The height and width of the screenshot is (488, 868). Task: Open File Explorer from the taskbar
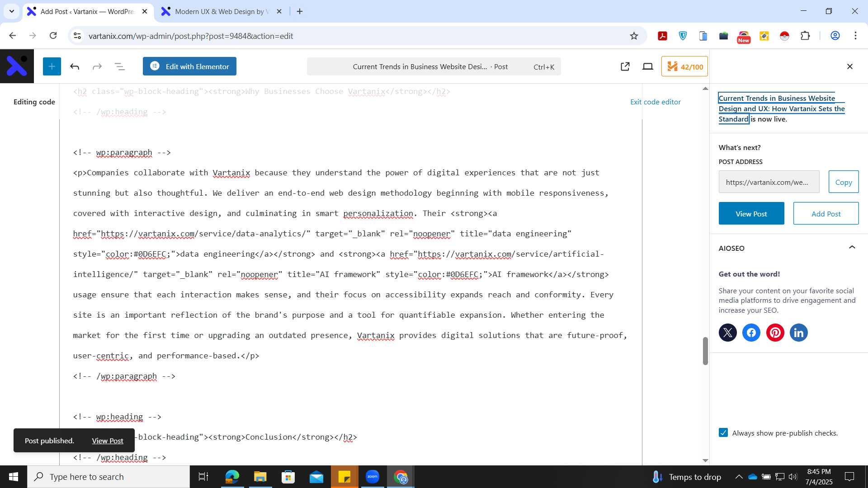(260, 477)
